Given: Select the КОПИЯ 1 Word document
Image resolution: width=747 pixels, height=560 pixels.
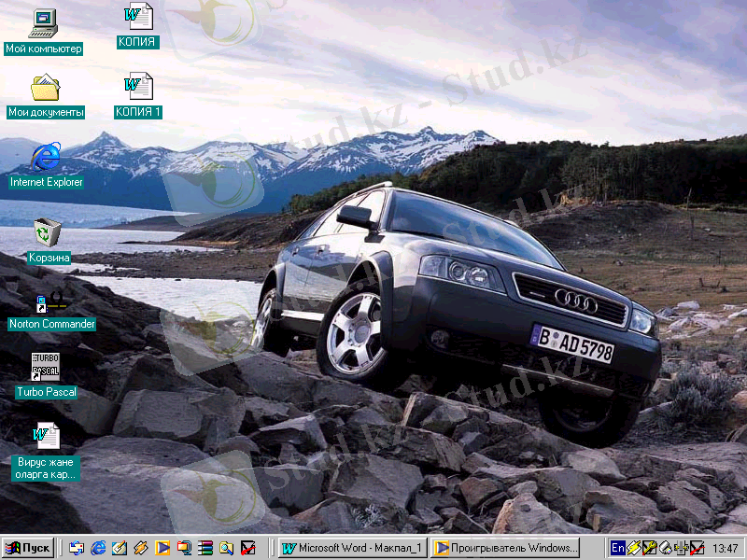Looking at the screenshot, I should tap(138, 87).
